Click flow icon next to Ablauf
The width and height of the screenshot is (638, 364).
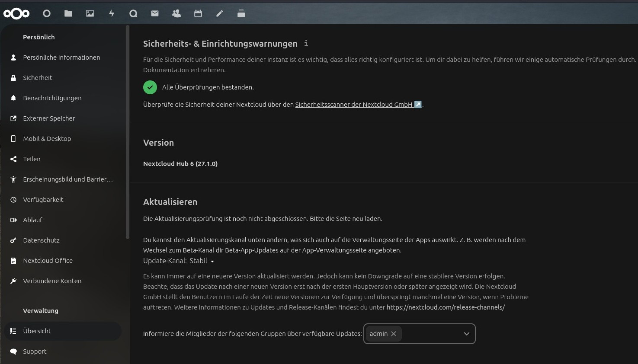pyautogui.click(x=13, y=220)
